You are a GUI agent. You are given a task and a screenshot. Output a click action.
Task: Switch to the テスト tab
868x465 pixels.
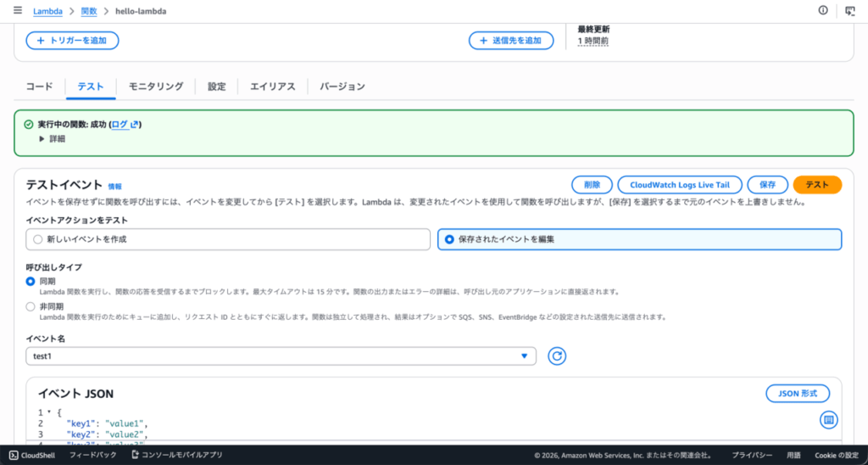pos(91,87)
